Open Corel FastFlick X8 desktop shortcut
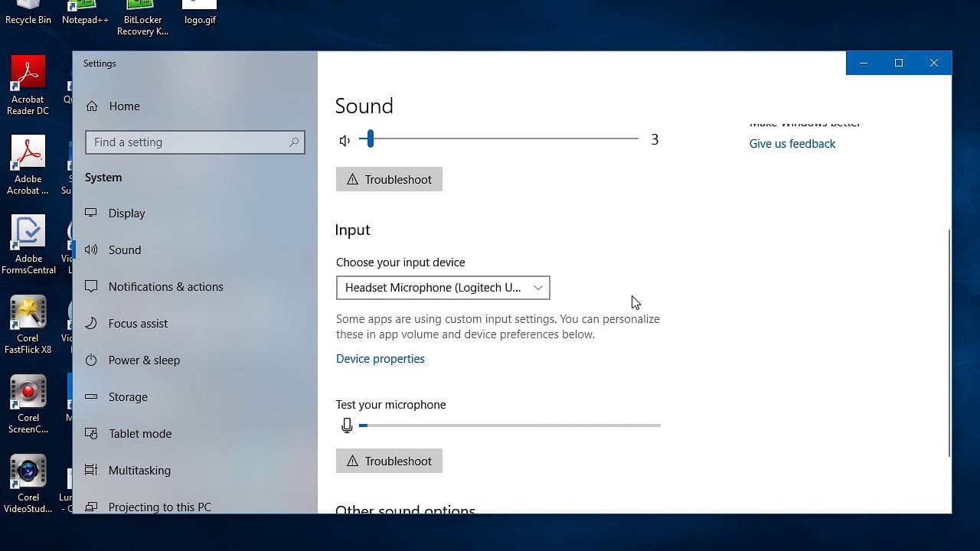The width and height of the screenshot is (980, 551). 28,324
